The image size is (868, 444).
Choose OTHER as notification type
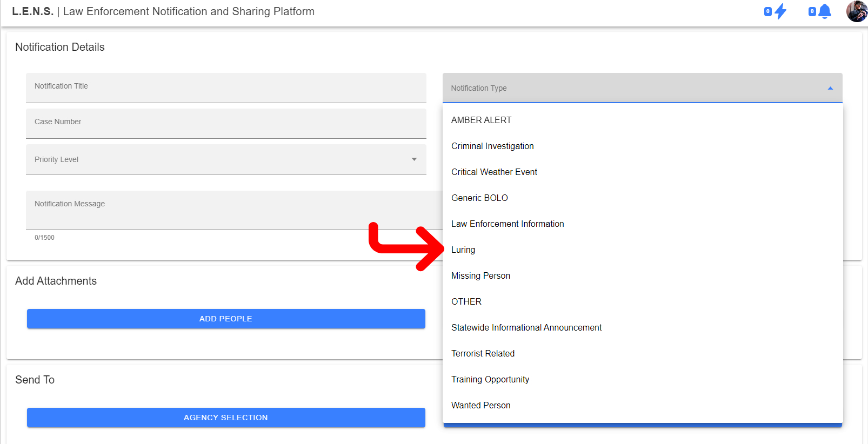click(x=466, y=301)
